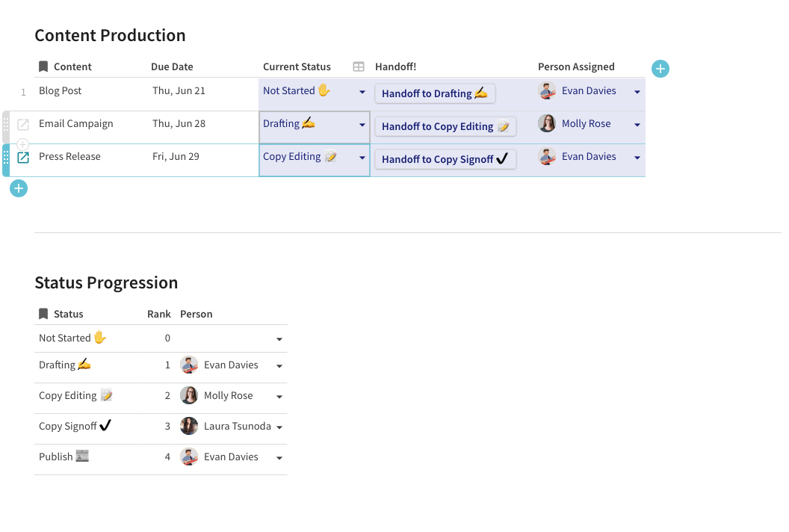Screen dimensions: 789x532
Task: Click Press Release row drag handle
Action: (6, 158)
